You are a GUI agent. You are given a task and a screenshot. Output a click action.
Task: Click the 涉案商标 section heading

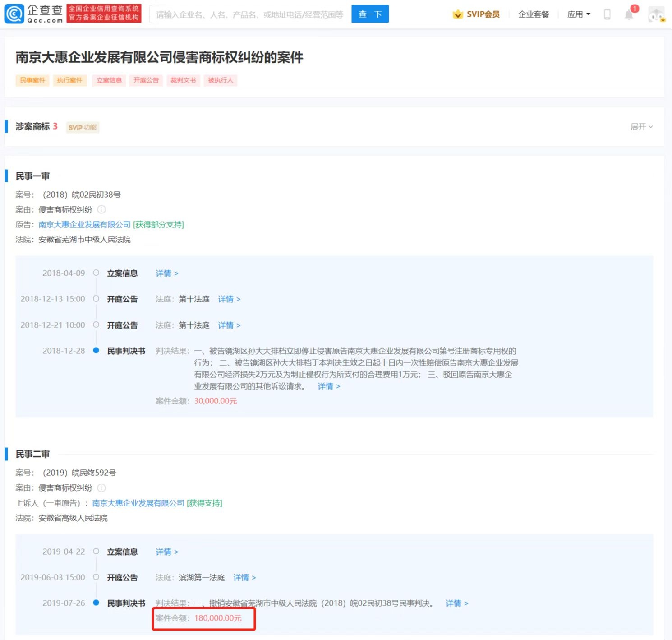[x=32, y=127]
